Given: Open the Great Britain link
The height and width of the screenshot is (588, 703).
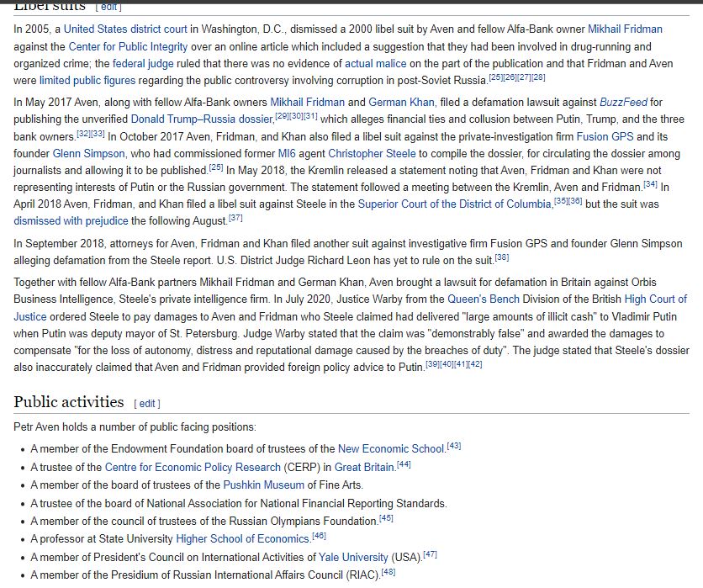Looking at the screenshot, I should 364,468.
